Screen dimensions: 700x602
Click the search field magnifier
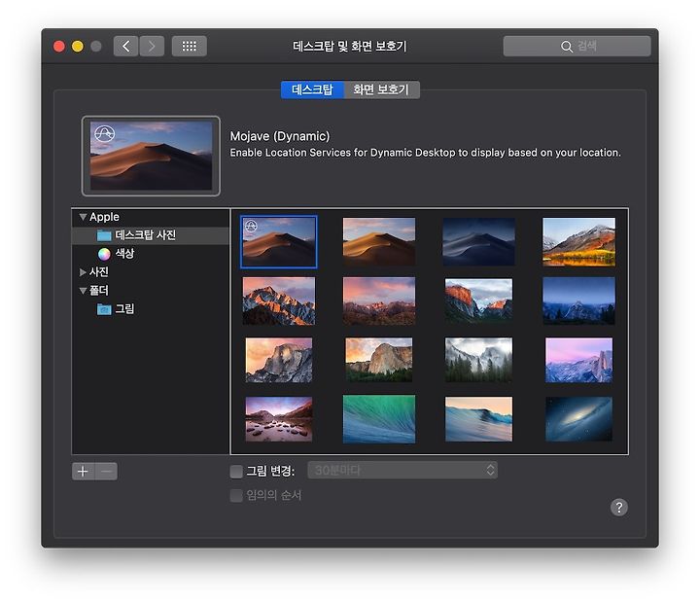point(567,46)
